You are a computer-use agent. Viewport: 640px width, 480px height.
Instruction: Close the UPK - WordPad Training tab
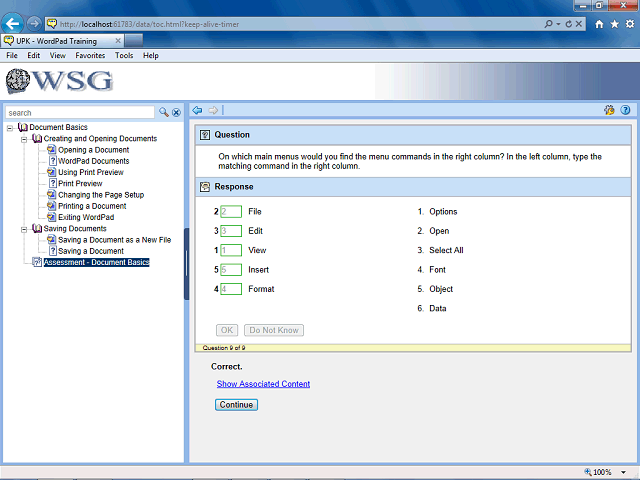click(118, 41)
